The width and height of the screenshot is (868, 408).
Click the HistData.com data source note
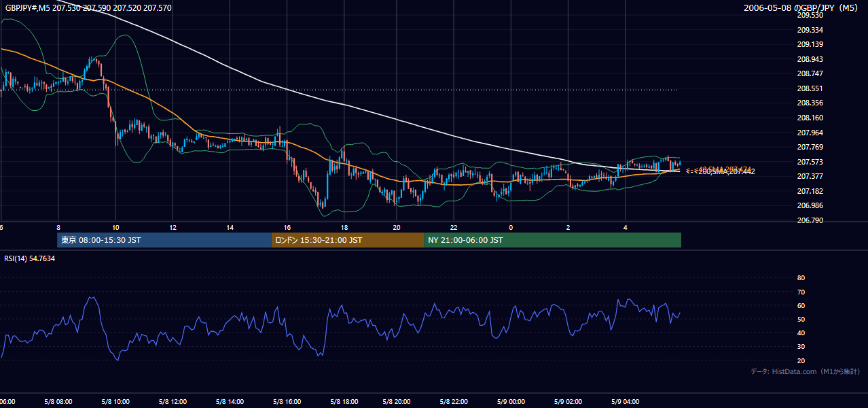(x=805, y=371)
